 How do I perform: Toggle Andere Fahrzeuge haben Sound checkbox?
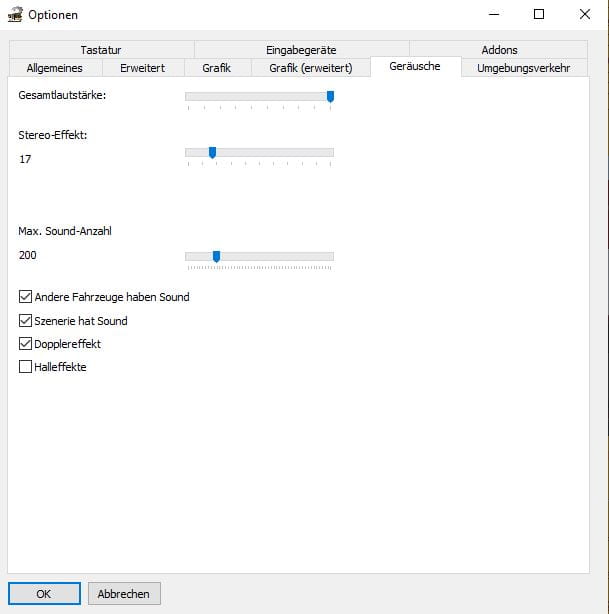[x=26, y=297]
